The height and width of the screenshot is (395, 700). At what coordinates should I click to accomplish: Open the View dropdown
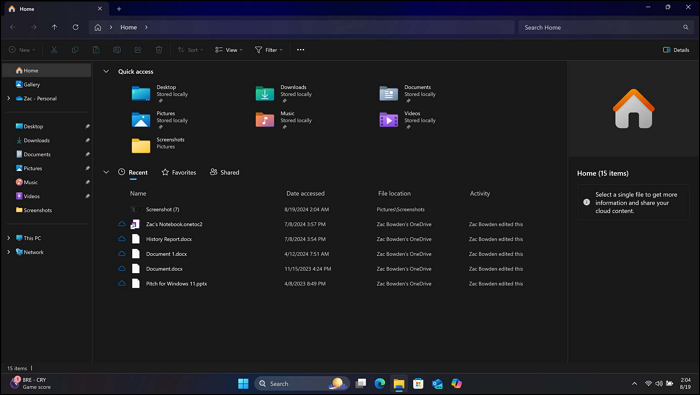pos(229,50)
